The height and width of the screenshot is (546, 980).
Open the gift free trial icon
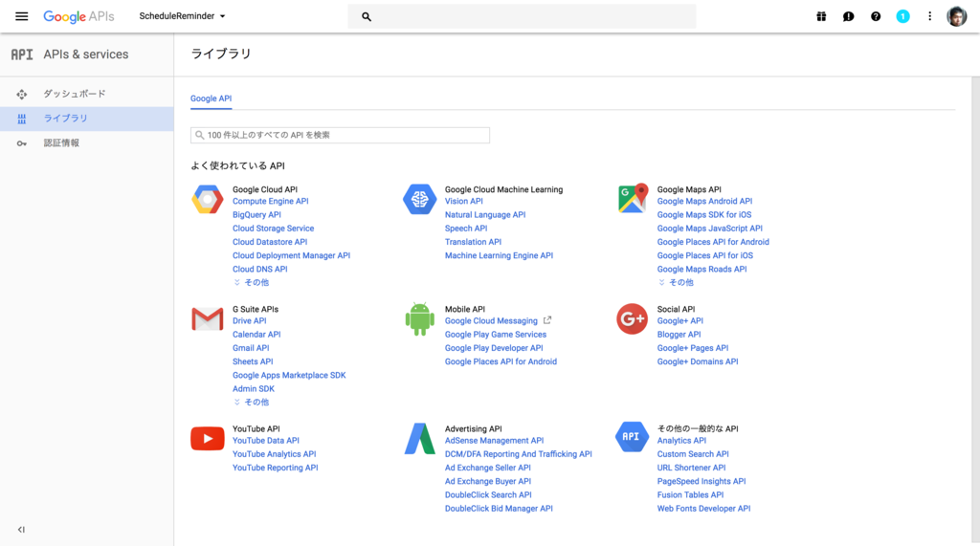[821, 16]
